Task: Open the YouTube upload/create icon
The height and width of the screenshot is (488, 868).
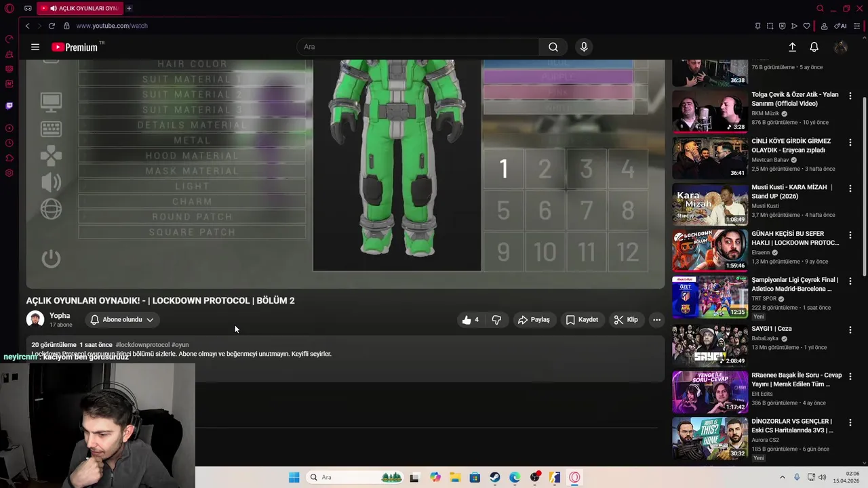Action: [x=792, y=47]
